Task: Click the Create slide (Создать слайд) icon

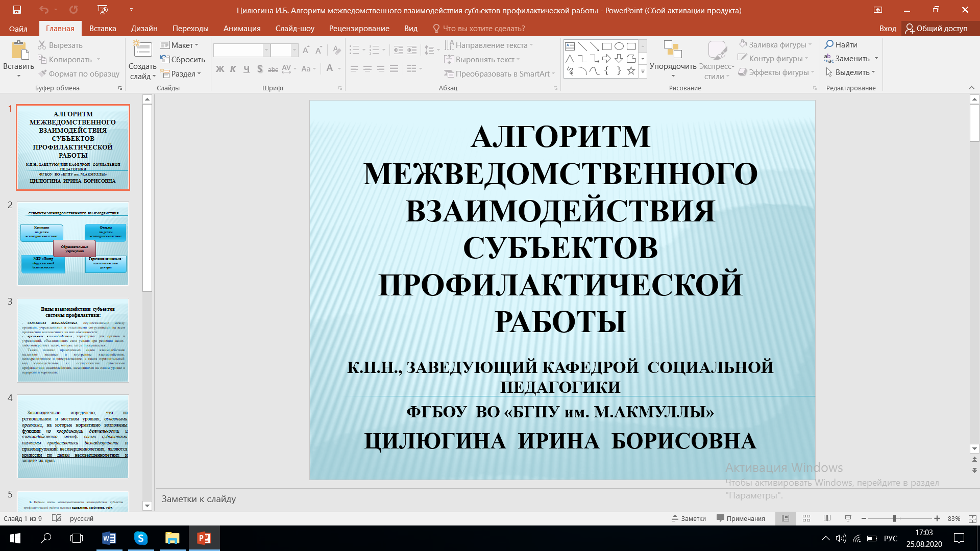Action: pyautogui.click(x=142, y=49)
